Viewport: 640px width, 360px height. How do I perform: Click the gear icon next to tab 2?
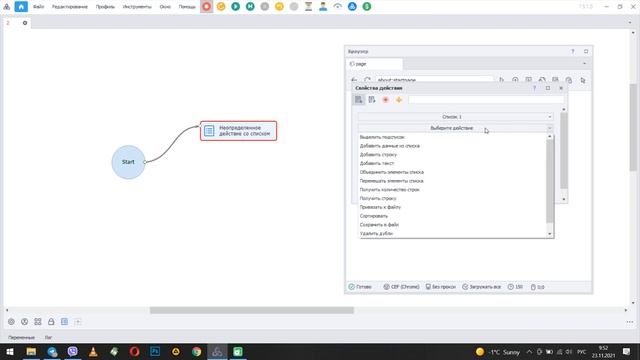pyautogui.click(x=25, y=23)
